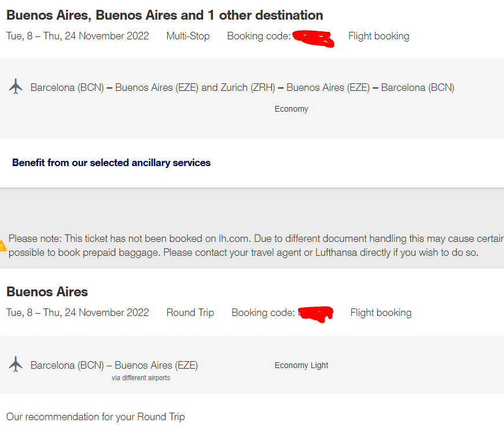Click the 'Multi-Stop' trip type label
504x430 pixels.
click(188, 36)
